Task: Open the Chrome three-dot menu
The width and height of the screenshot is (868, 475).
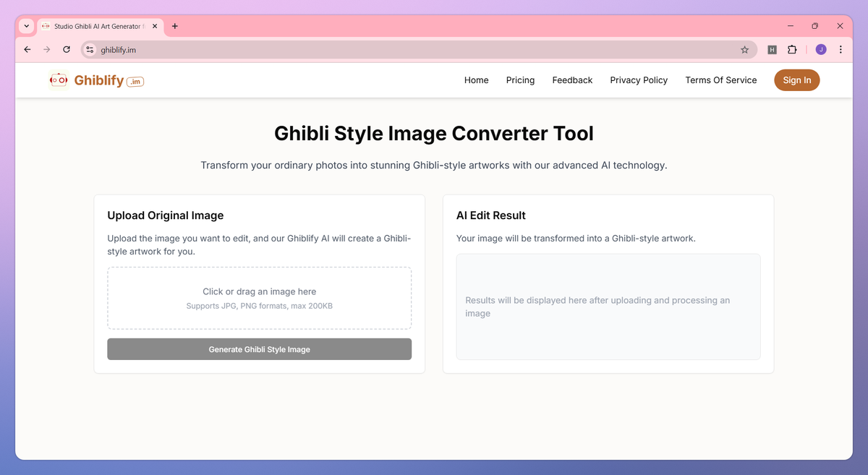Action: point(841,50)
